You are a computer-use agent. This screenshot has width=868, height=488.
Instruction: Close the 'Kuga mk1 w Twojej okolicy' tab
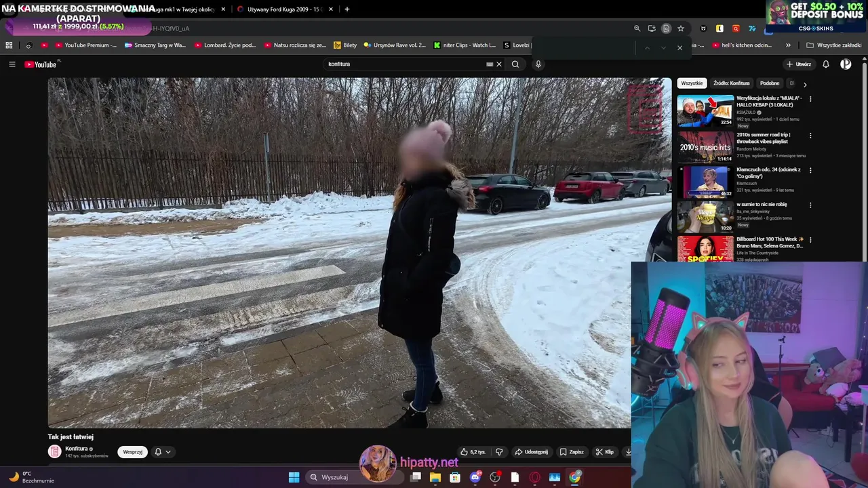[223, 9]
